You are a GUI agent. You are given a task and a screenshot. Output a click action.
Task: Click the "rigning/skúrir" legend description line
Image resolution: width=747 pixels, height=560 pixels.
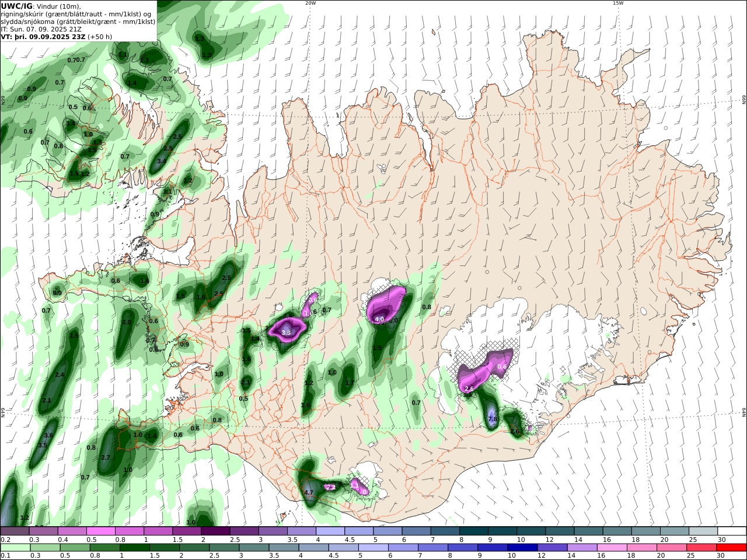75,14
